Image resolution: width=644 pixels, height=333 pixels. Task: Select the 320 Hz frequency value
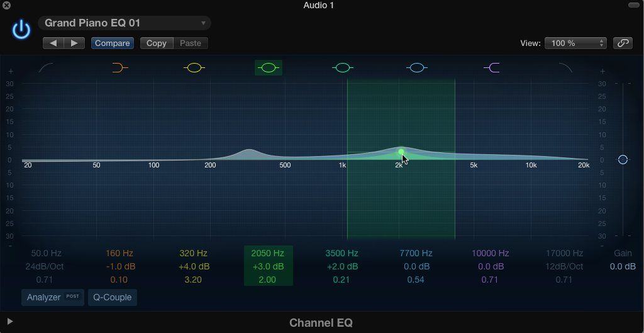point(194,253)
